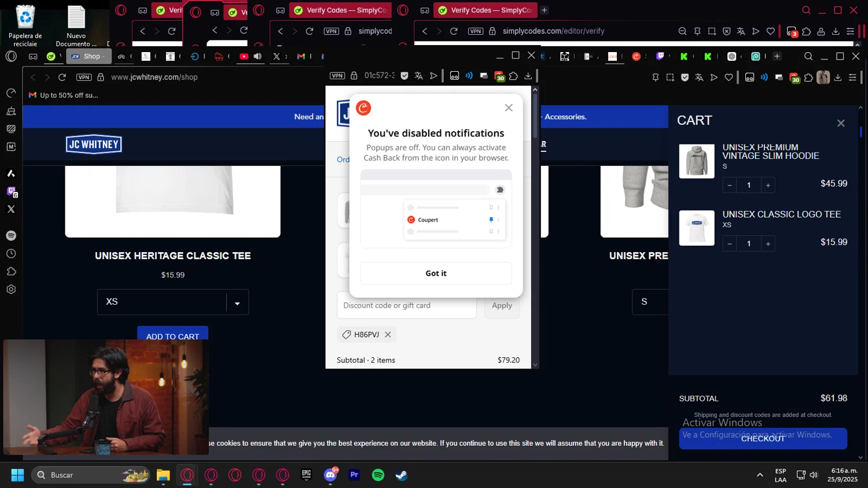Click the JC Whitney logo
Image resolution: width=868 pixels, height=488 pixels.
coord(94,145)
